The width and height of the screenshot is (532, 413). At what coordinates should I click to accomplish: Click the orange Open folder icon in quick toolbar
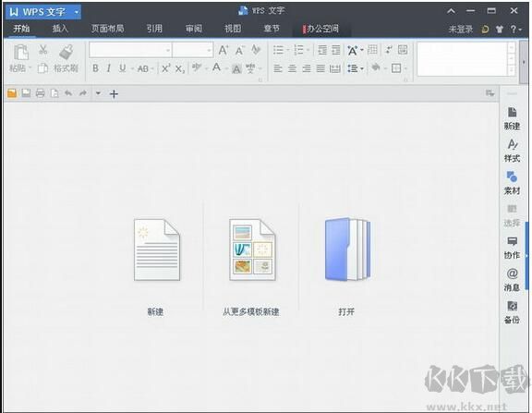[x=12, y=93]
